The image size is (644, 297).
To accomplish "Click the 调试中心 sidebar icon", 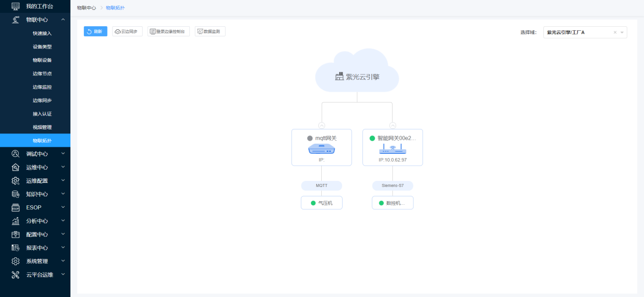I will point(15,154).
